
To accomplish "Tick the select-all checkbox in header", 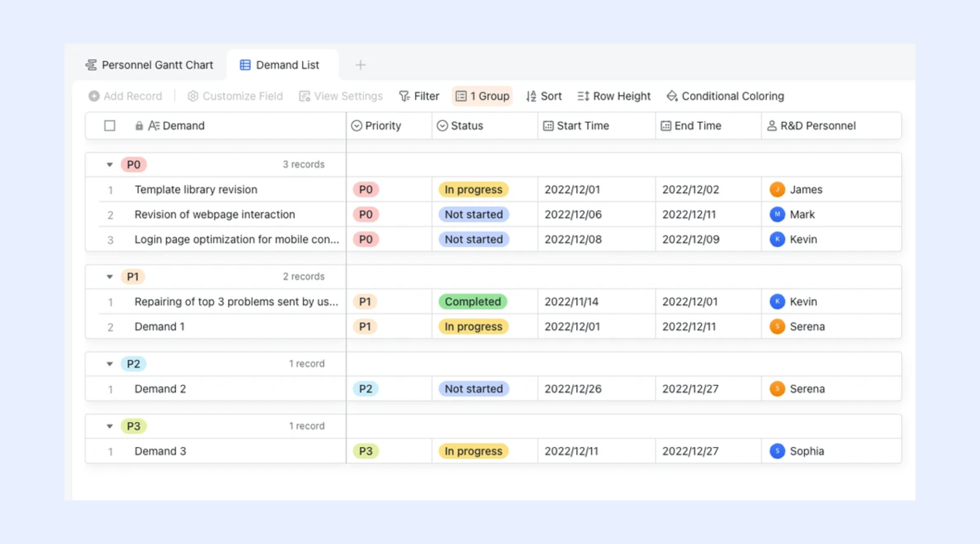I will [x=110, y=126].
